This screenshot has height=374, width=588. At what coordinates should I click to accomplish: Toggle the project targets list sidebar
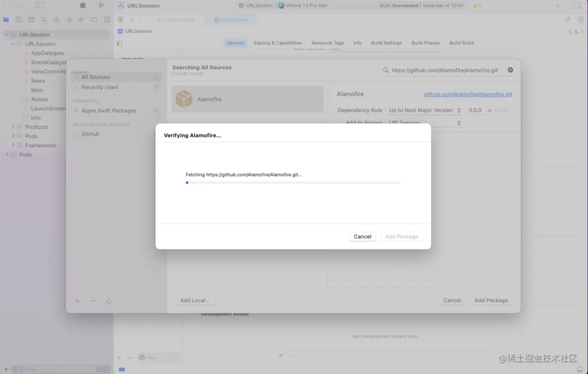(x=120, y=44)
